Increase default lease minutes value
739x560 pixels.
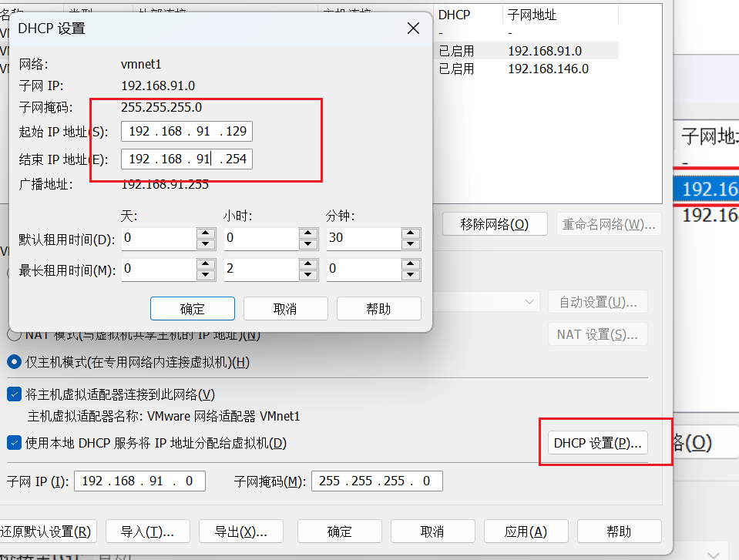[x=412, y=233]
